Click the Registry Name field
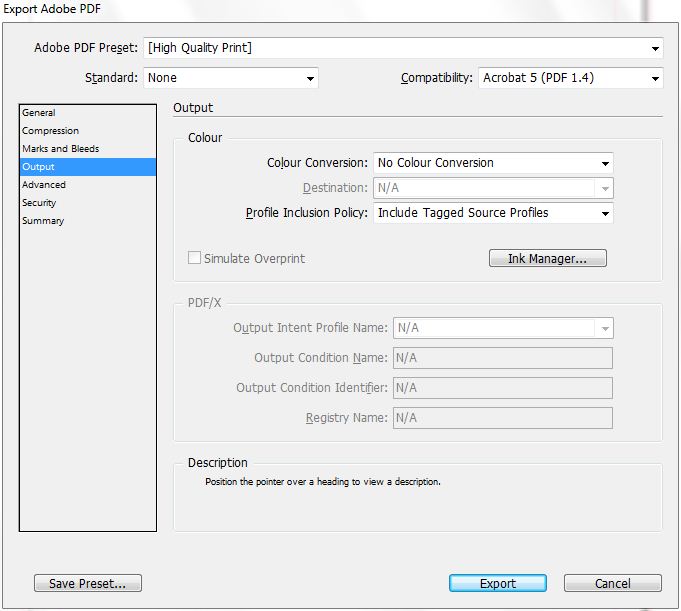 click(x=503, y=418)
